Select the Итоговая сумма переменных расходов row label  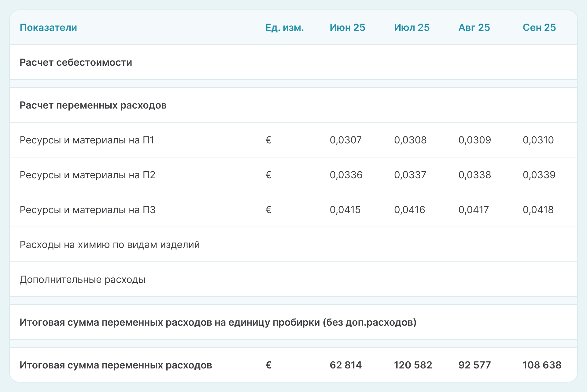click(x=116, y=365)
